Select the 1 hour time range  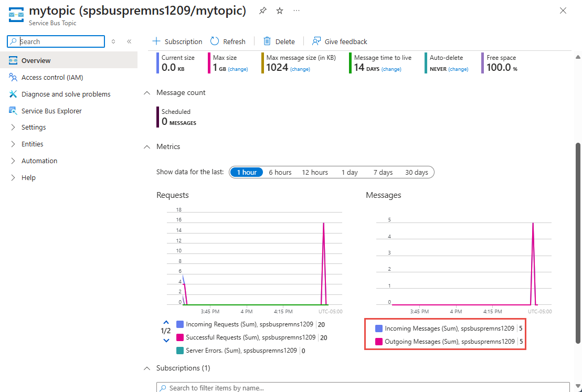click(247, 172)
